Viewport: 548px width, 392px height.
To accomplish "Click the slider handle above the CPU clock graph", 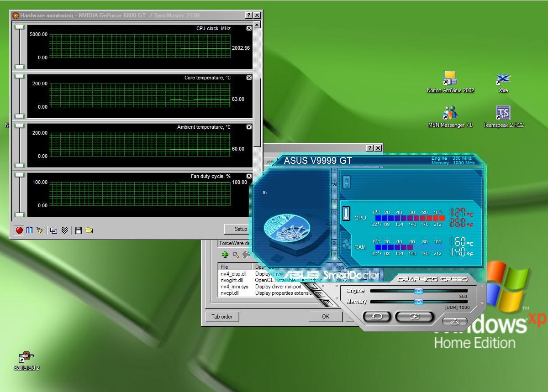I will [19, 27].
